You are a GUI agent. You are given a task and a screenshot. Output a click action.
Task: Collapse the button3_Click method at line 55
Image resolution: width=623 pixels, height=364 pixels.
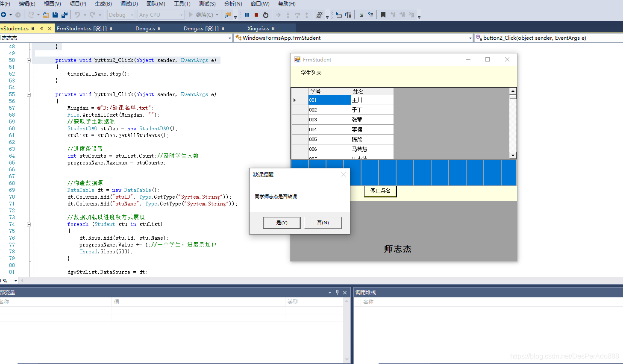(x=29, y=94)
